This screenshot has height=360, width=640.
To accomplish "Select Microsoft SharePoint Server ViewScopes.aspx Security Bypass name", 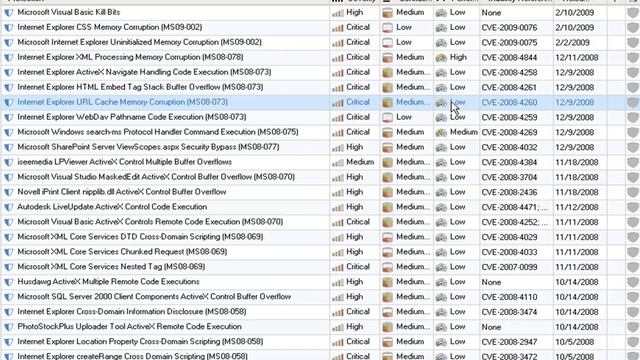I will [x=148, y=147].
